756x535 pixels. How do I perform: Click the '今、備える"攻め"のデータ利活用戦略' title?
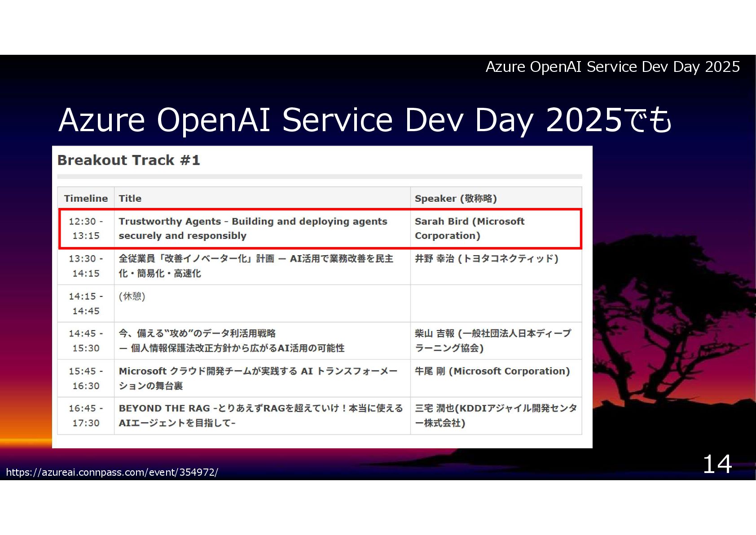coord(232,341)
